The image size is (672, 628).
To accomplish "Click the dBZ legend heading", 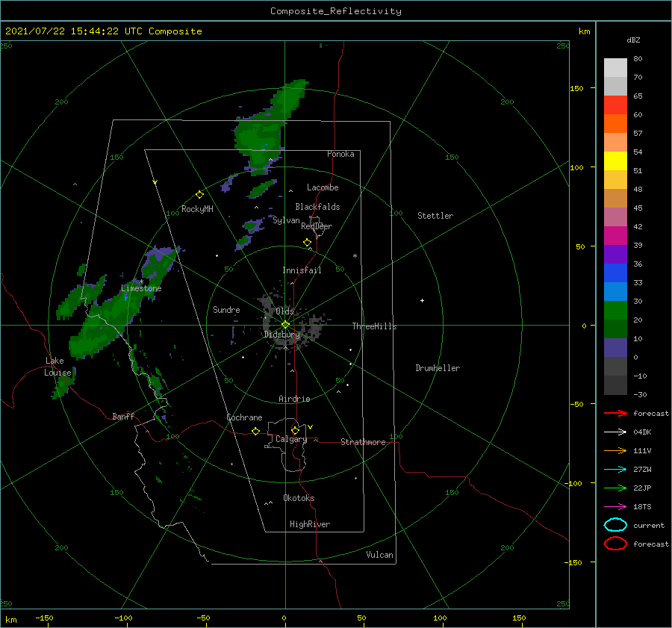I will click(x=633, y=40).
